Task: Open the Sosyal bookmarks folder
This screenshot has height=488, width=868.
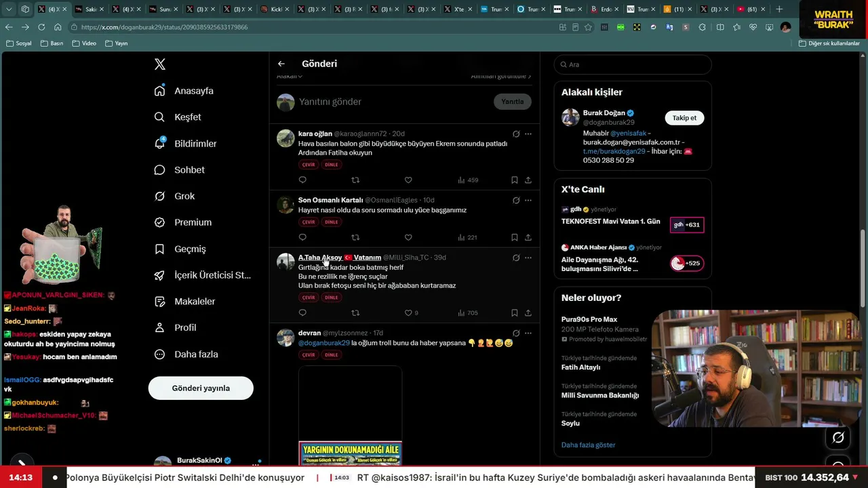Action: click(x=18, y=43)
